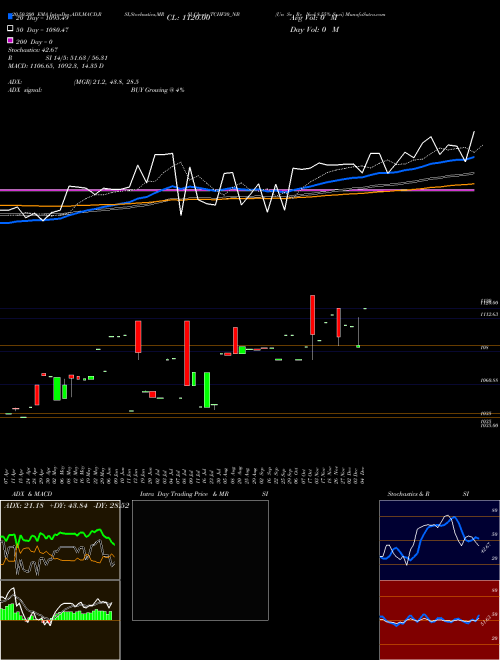This screenshot has height=660, width=500.
Task: Open the red RSI chart thumbnail
Action: point(439,620)
